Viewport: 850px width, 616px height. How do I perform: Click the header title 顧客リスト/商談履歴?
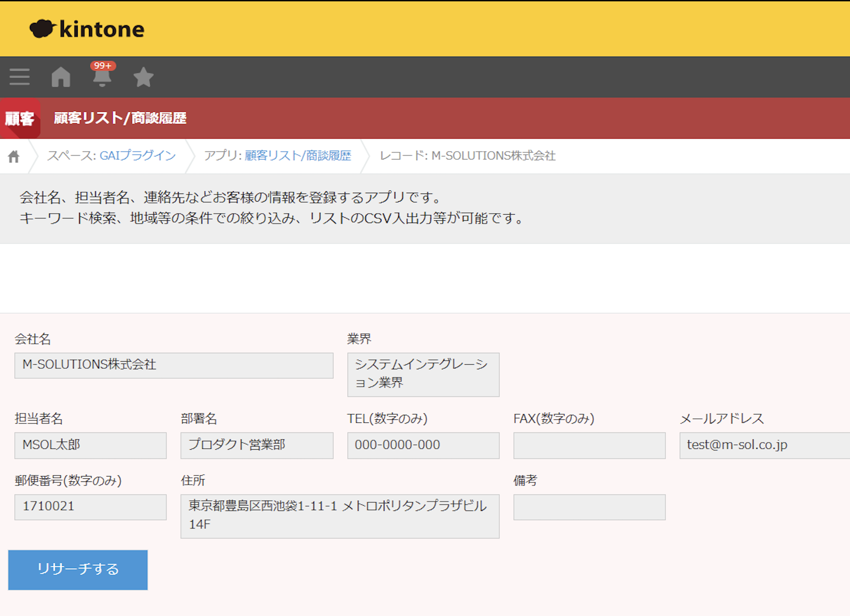(x=120, y=118)
